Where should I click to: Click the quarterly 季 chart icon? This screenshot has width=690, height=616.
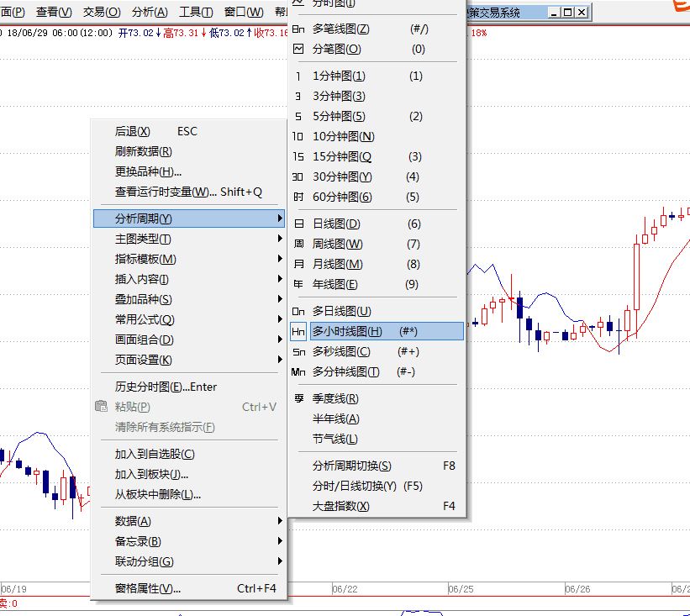pyautogui.click(x=298, y=399)
